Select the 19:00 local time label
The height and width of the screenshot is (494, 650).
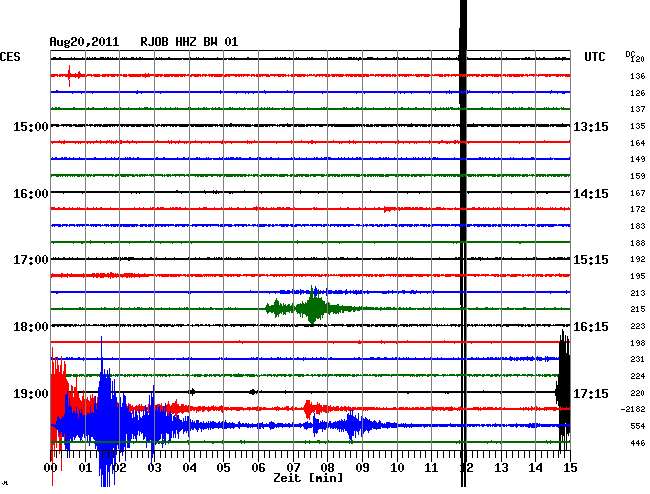coord(31,393)
